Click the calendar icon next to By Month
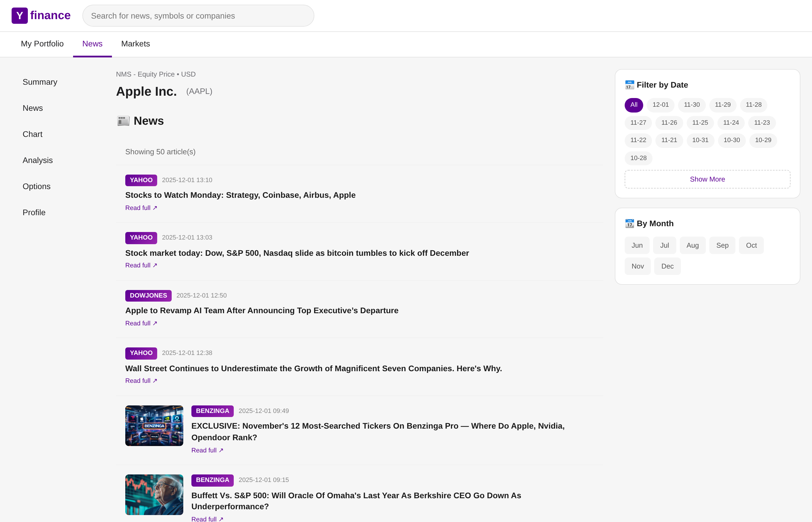The height and width of the screenshot is (522, 812). point(629,223)
